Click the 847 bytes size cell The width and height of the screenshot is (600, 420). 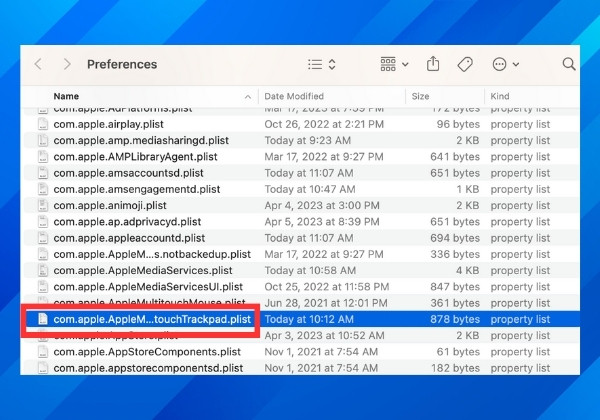[x=455, y=287]
